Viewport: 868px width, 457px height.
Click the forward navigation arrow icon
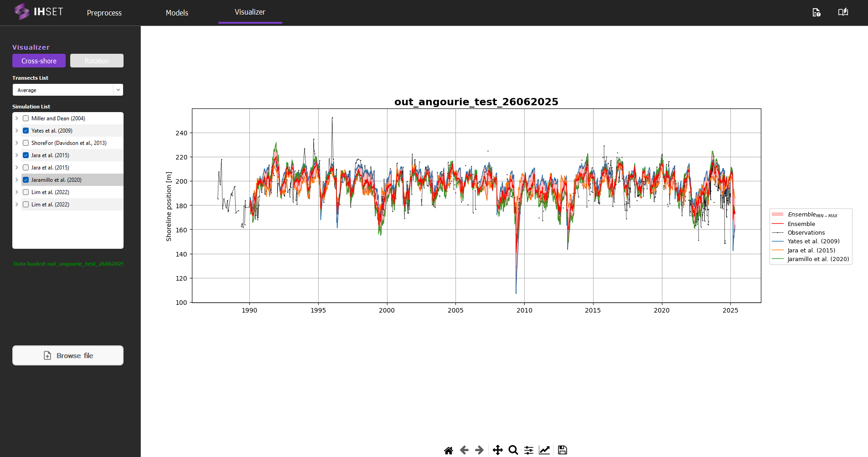(479, 450)
